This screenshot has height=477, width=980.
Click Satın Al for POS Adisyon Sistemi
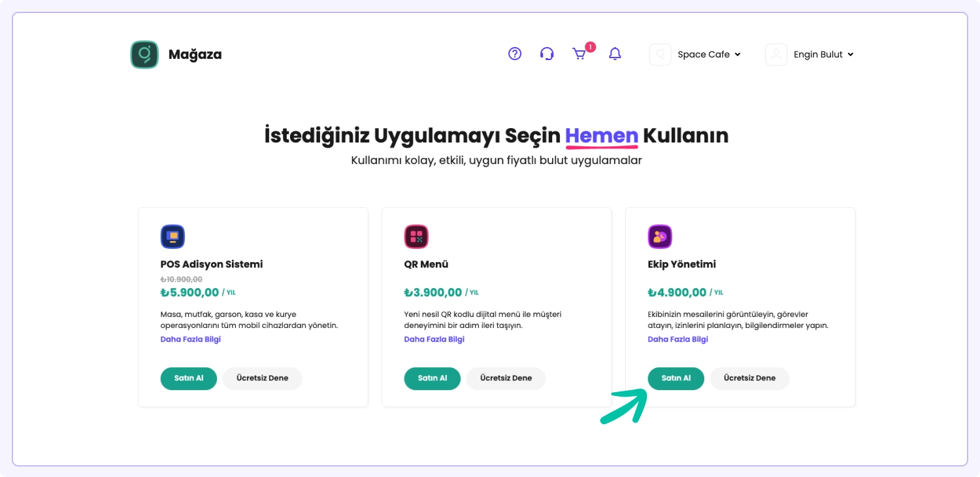(x=189, y=378)
